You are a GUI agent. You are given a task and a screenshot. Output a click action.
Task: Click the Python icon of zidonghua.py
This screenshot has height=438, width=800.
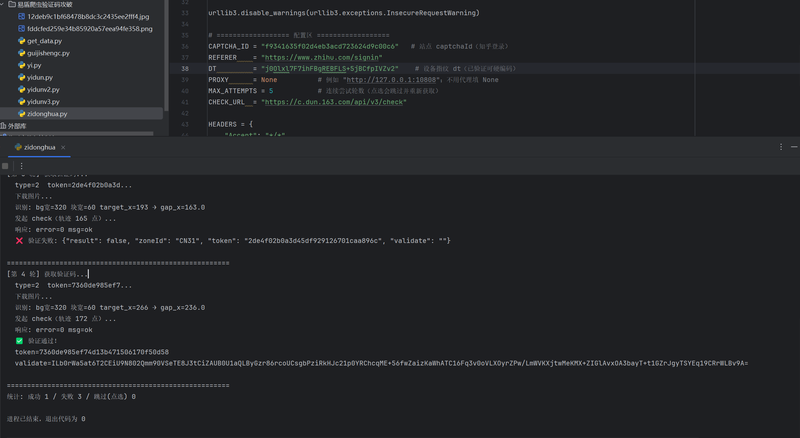click(x=21, y=114)
